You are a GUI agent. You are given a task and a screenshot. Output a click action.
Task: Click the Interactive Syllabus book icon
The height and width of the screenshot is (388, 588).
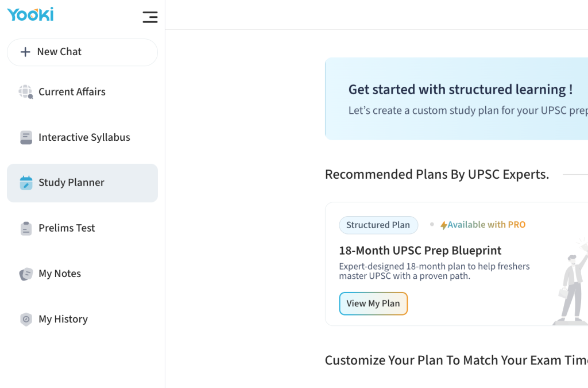pos(25,137)
